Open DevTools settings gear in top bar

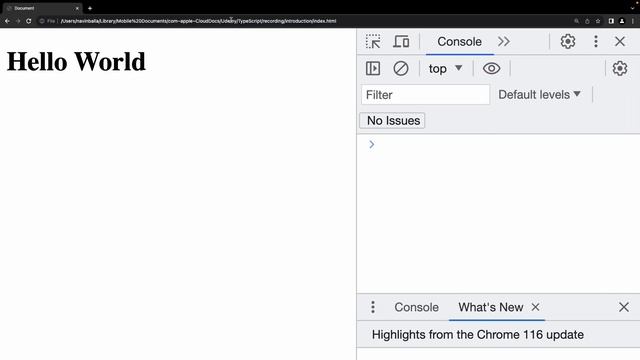pos(568,42)
